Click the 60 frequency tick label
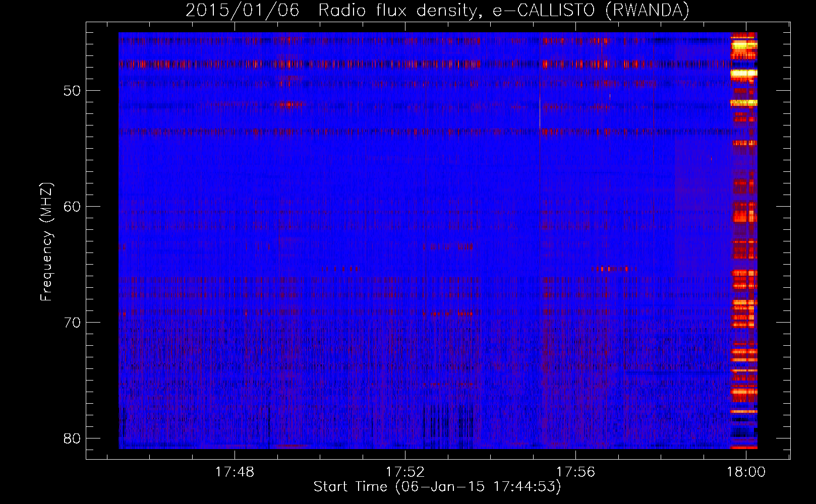 72,207
